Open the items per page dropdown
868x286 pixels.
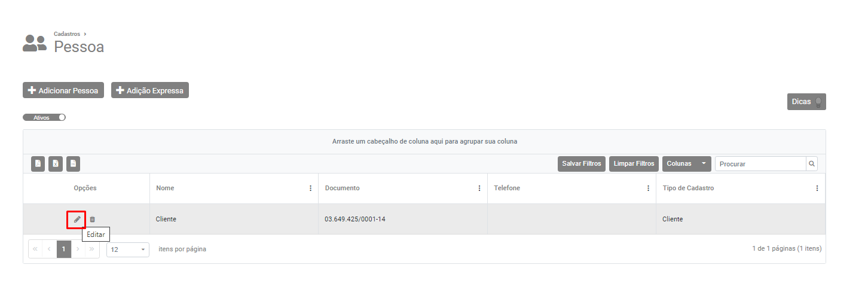[128, 250]
